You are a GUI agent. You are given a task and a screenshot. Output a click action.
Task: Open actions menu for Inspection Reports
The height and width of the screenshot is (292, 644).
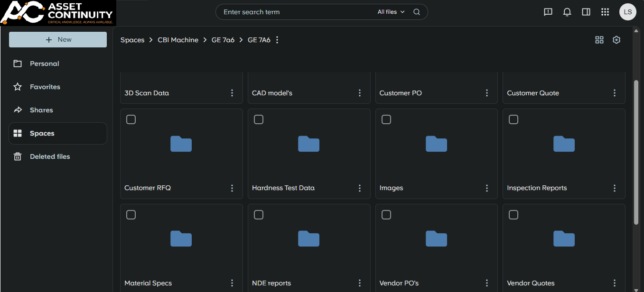coord(615,188)
